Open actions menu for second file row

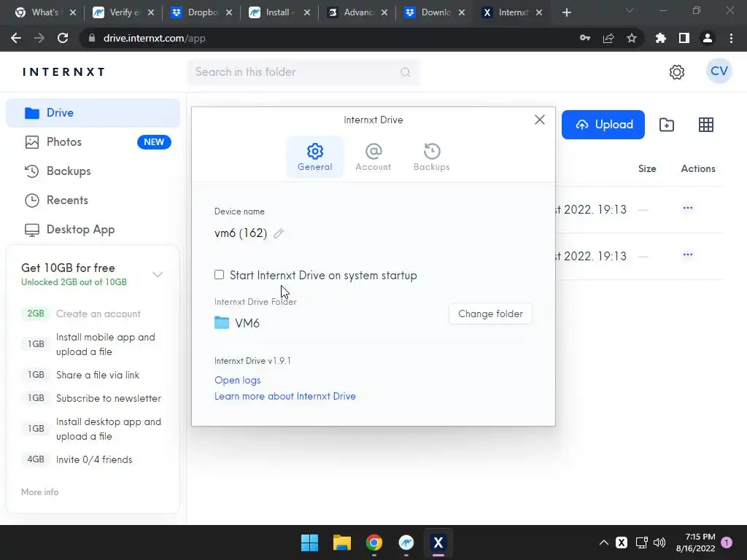[687, 254]
